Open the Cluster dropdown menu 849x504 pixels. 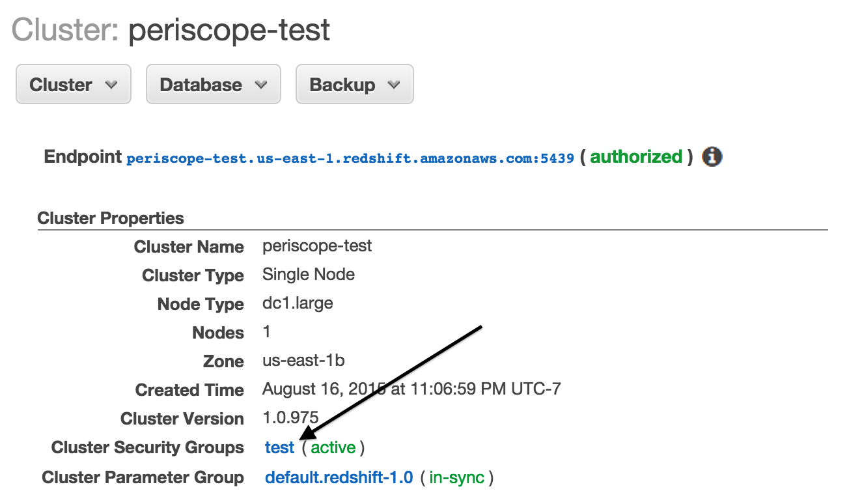pos(74,84)
